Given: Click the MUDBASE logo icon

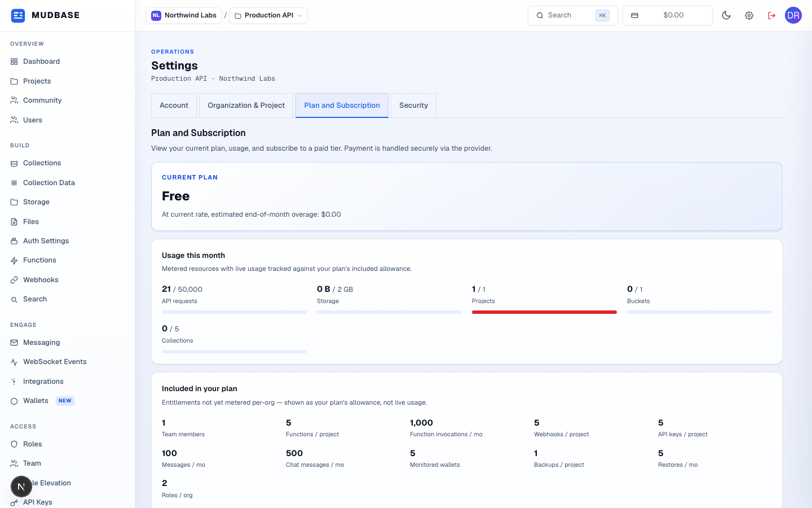Looking at the screenshot, I should pyautogui.click(x=18, y=15).
